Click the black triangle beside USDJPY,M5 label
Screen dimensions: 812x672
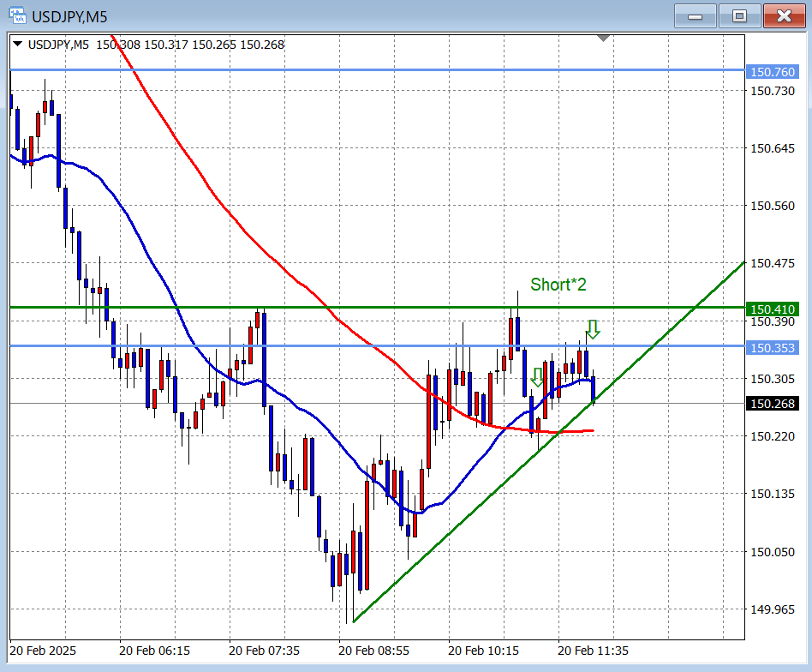[x=18, y=45]
